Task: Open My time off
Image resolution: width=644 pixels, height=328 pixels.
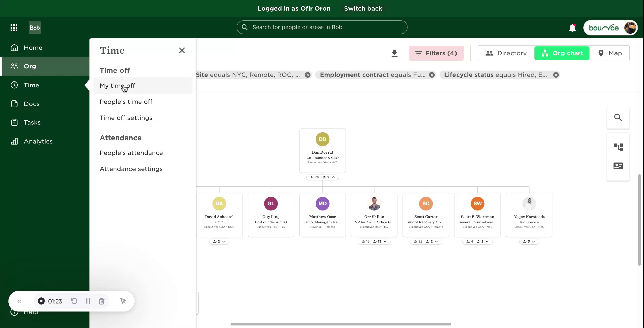Action: pyautogui.click(x=117, y=86)
